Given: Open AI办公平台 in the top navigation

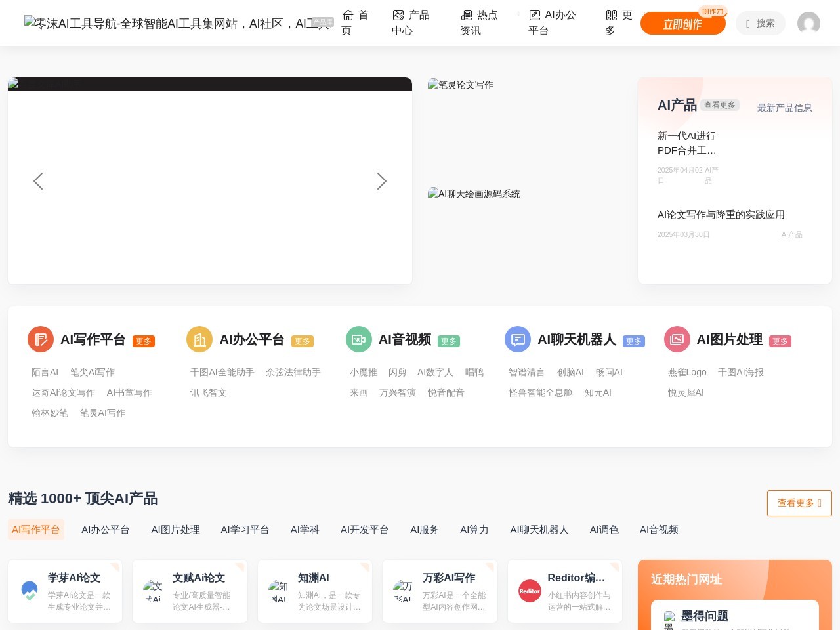Looking at the screenshot, I should pos(552,23).
